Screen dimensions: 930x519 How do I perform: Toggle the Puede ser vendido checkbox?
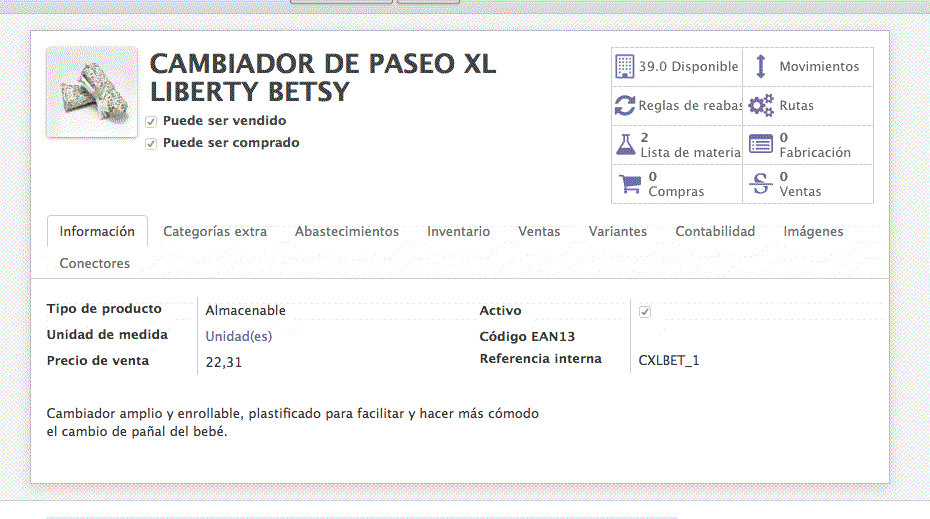pos(151,121)
